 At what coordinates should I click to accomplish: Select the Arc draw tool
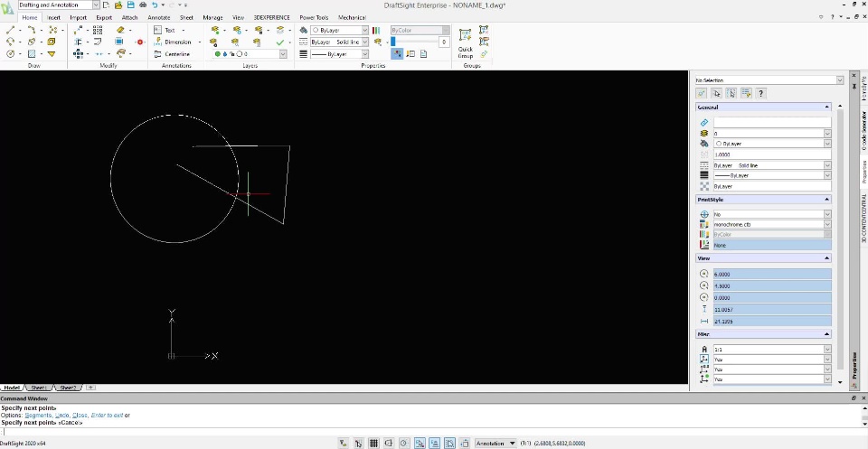tap(10, 42)
